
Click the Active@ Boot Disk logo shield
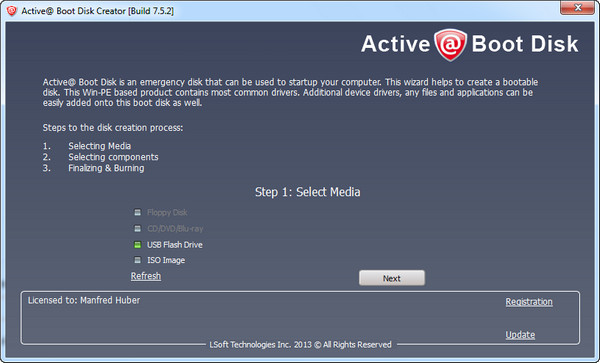450,45
